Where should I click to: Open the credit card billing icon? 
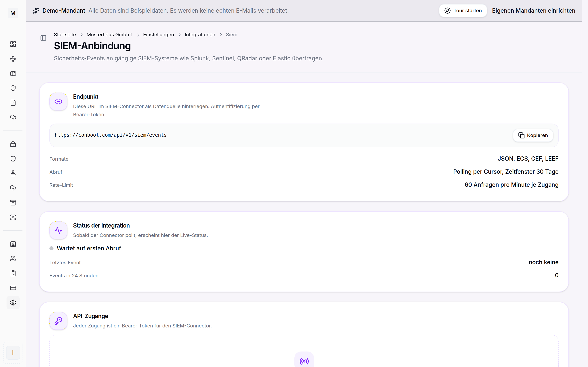(13, 288)
